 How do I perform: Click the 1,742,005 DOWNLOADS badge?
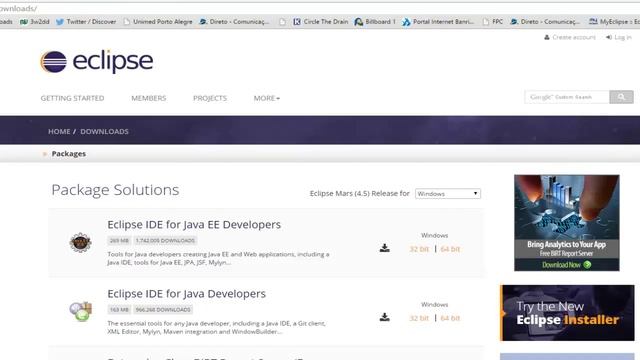pos(165,241)
